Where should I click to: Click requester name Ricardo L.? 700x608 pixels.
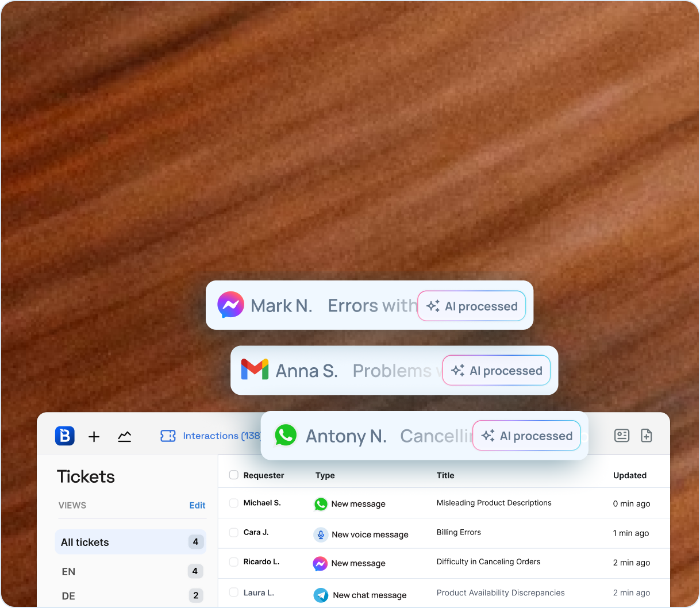pyautogui.click(x=261, y=561)
